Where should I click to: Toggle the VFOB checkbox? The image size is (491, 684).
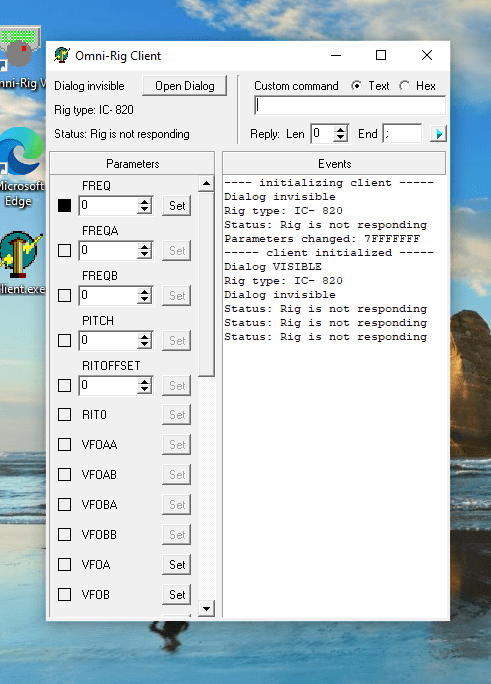(x=65, y=595)
